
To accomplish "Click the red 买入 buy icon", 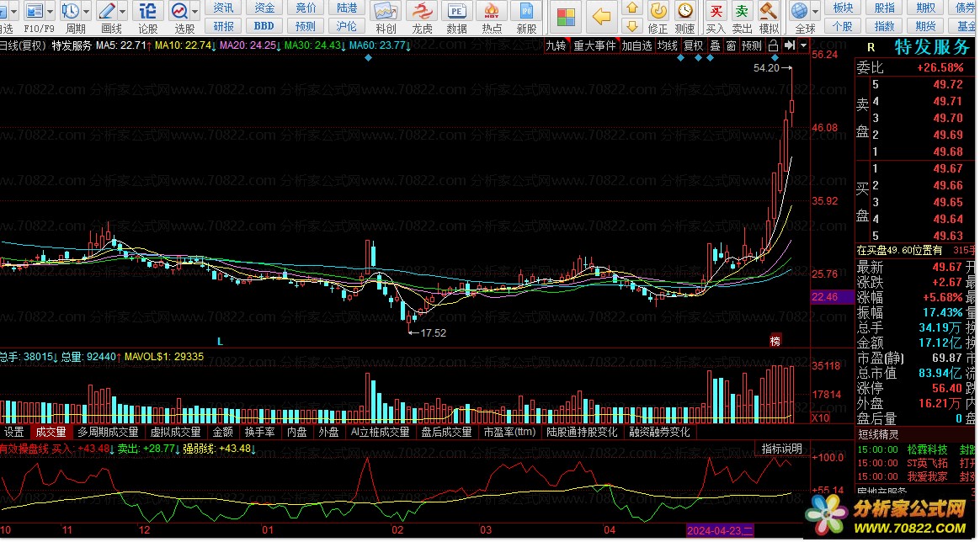I will [716, 11].
